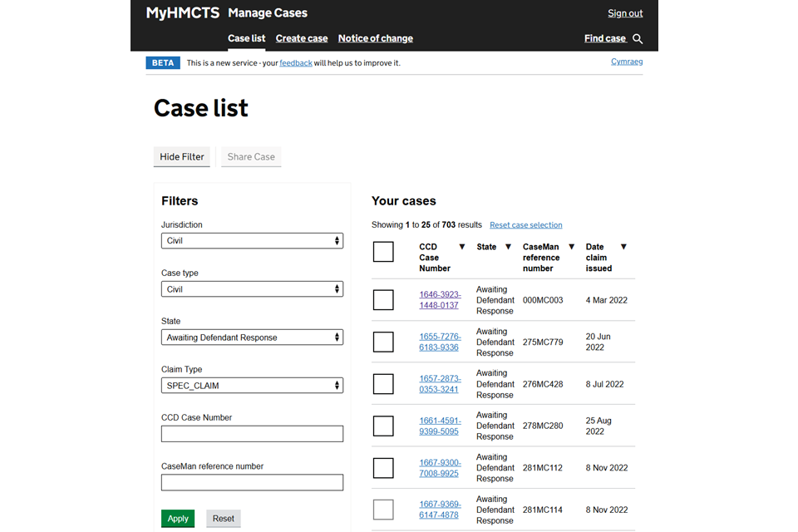Click the BETA tag badge
This screenshot has height=532, width=798.
click(x=163, y=63)
